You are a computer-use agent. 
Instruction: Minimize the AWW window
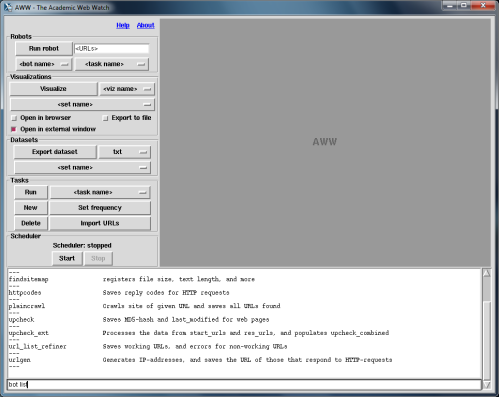click(450, 6)
